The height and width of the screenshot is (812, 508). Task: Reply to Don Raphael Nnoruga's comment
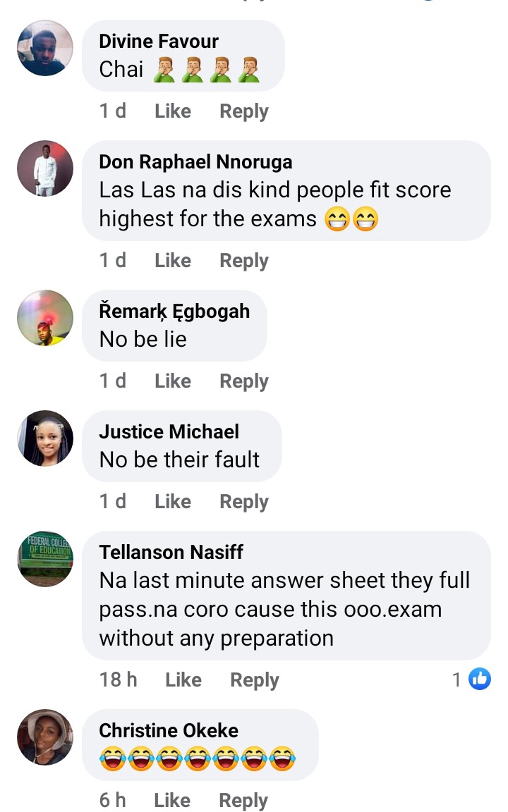click(x=243, y=261)
